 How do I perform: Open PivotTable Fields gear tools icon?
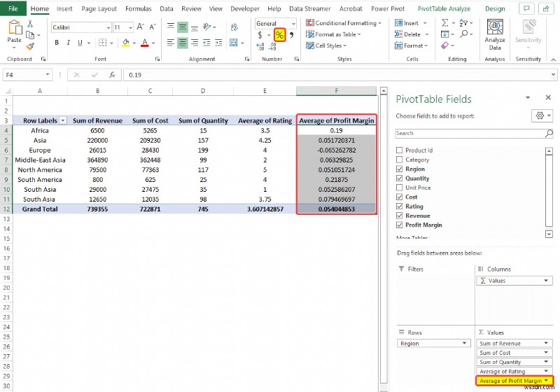(540, 115)
